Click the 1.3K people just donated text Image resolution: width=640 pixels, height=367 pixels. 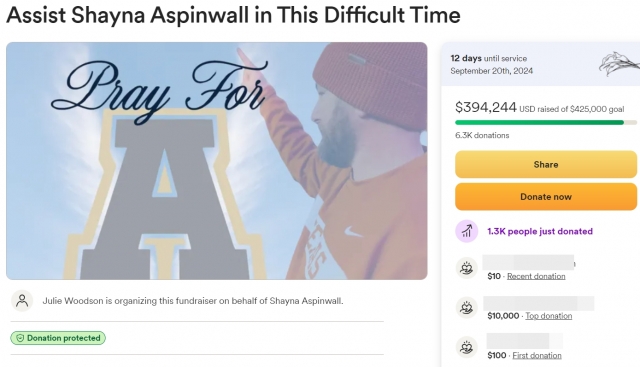[540, 231]
